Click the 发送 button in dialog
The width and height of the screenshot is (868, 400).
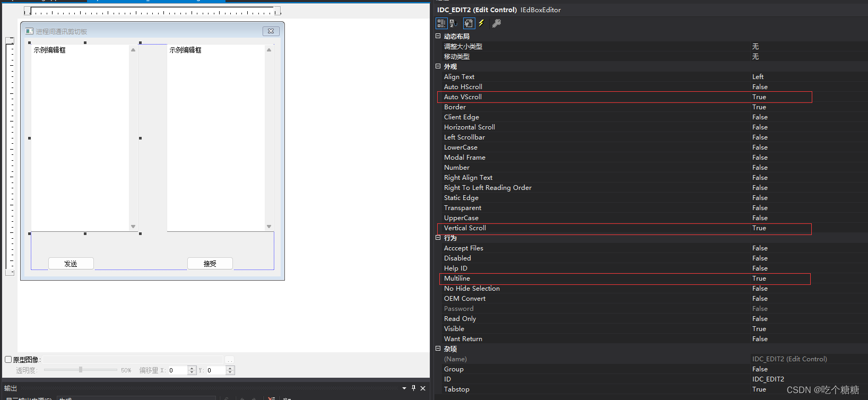pyautogui.click(x=71, y=264)
